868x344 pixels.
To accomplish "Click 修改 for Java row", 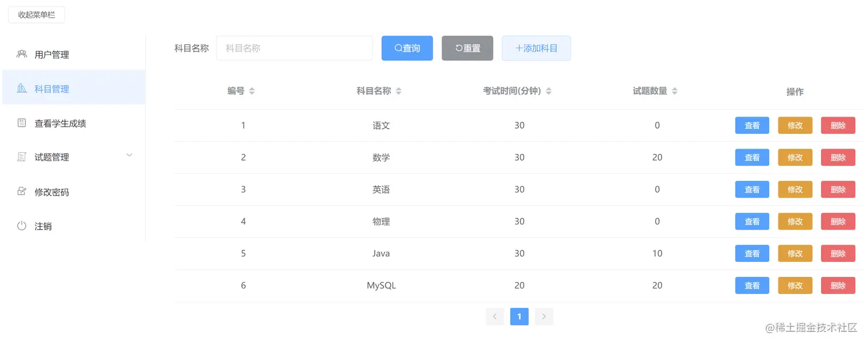I will [795, 253].
